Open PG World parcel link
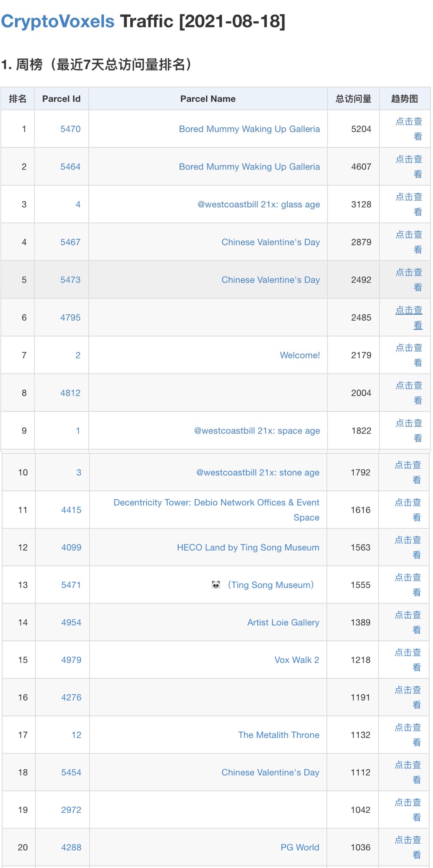 (x=300, y=847)
